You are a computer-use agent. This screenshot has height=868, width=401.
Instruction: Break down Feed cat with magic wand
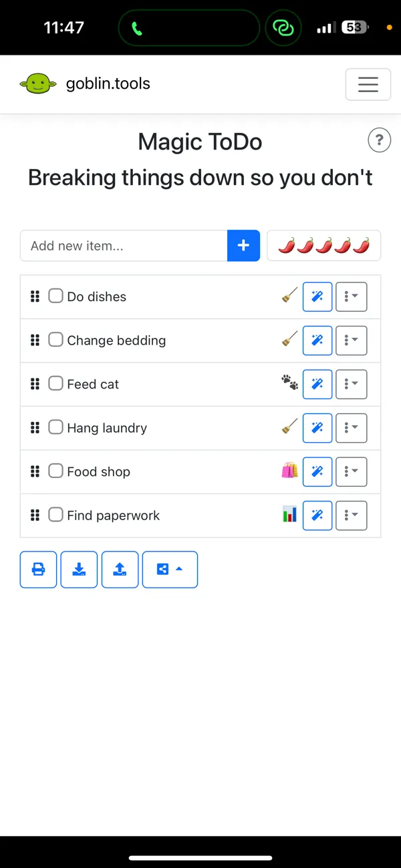point(317,385)
